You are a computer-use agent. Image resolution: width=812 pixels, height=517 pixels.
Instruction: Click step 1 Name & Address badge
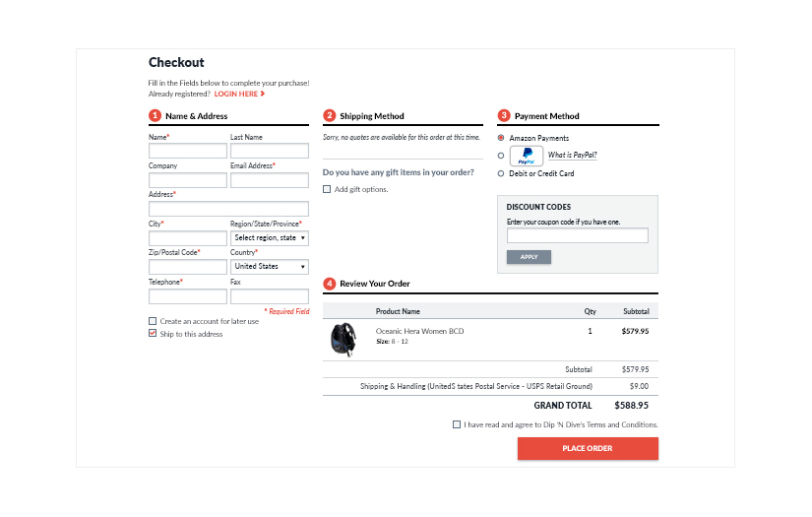pos(155,116)
